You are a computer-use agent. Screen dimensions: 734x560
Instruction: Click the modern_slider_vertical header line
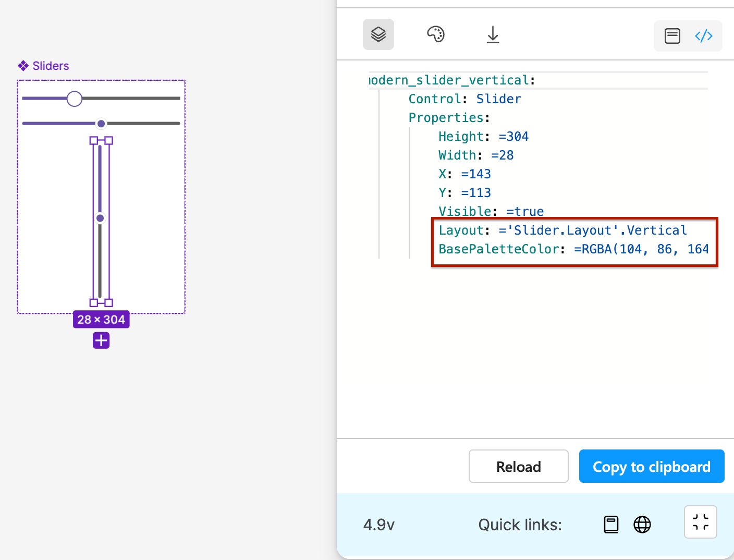point(452,80)
